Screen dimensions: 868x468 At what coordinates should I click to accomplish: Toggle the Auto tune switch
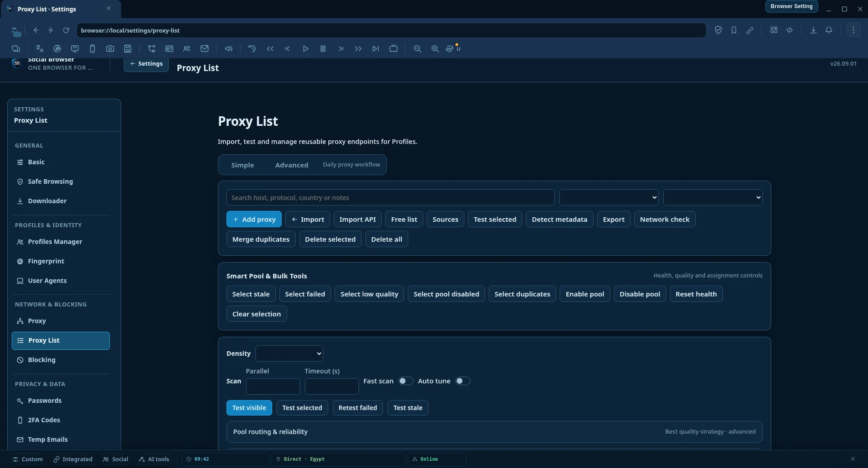pos(462,381)
